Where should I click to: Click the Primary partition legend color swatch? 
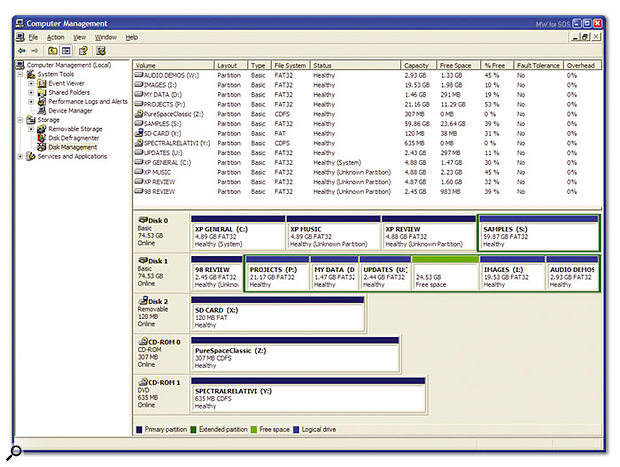(139, 429)
